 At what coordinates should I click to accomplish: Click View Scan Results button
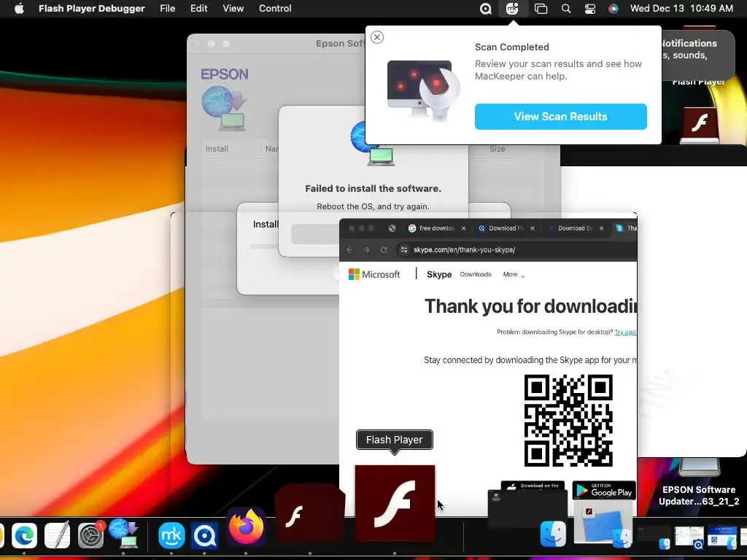[561, 116]
